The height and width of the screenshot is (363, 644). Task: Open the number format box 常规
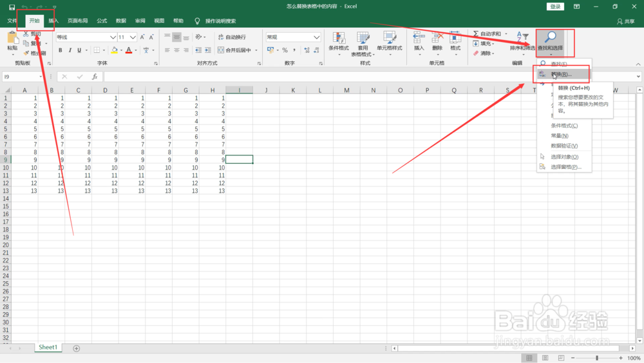click(293, 37)
